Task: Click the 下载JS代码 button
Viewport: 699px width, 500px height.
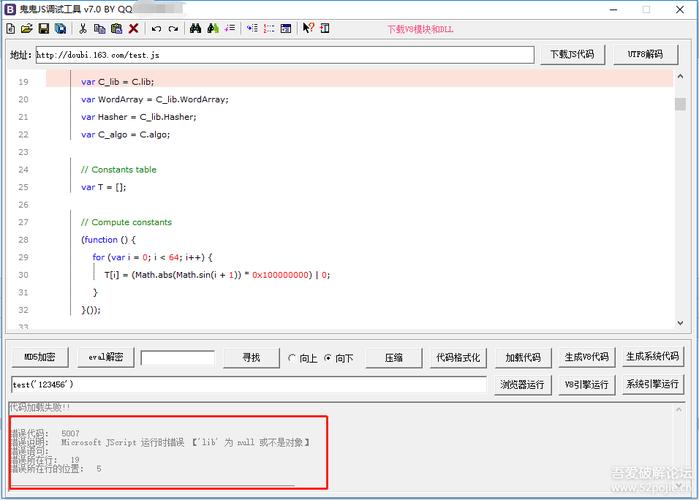Action: 572,54
